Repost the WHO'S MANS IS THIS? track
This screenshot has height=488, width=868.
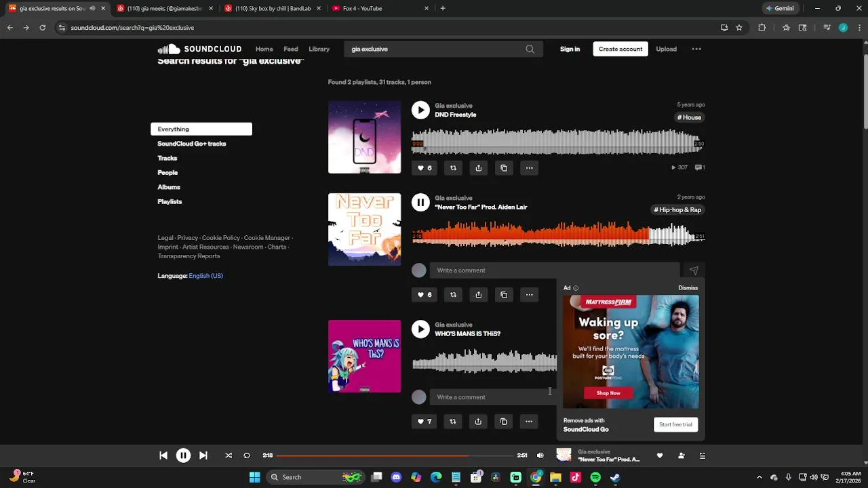(x=453, y=422)
